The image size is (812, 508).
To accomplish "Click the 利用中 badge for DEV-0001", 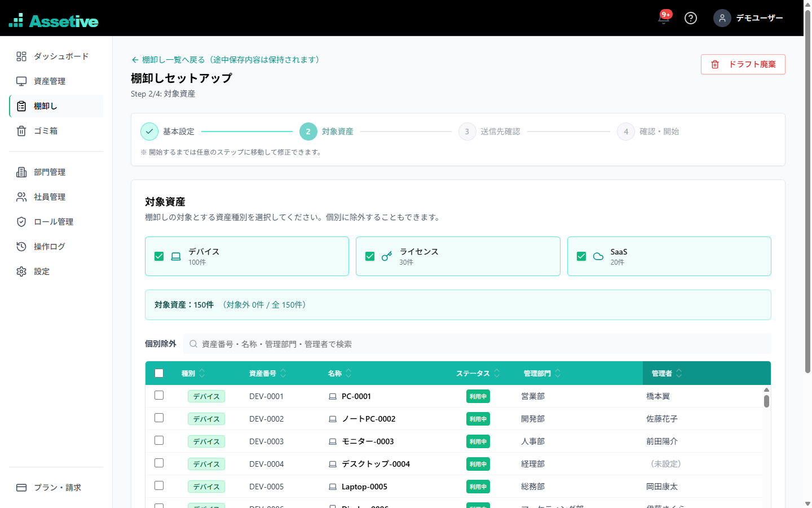I will [x=478, y=396].
